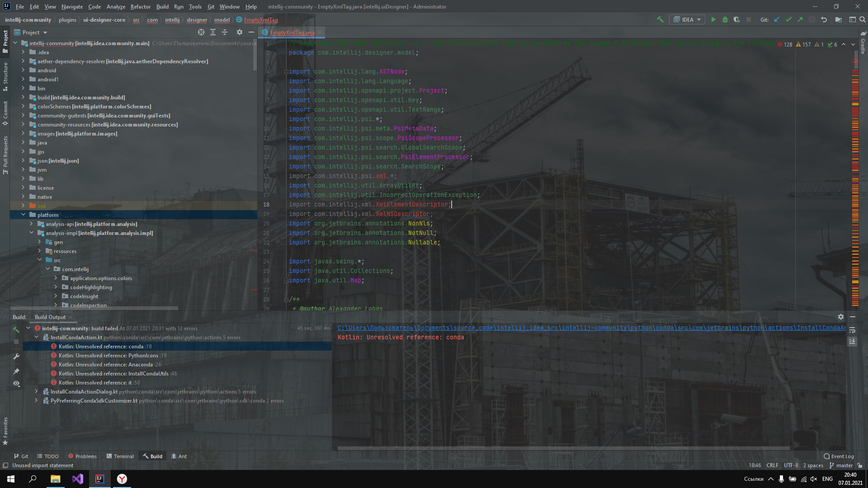The height and width of the screenshot is (488, 868).
Task: Open Project panel options gear
Action: pyautogui.click(x=240, y=32)
